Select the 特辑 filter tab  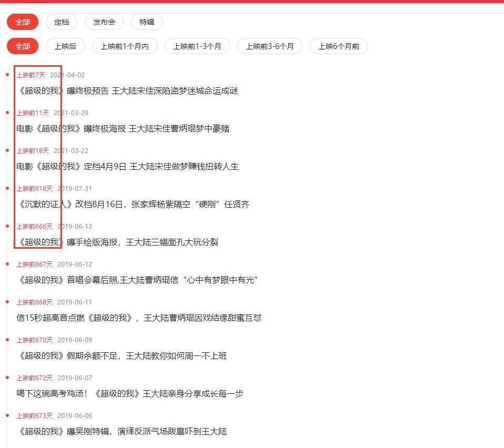pyautogui.click(x=146, y=22)
